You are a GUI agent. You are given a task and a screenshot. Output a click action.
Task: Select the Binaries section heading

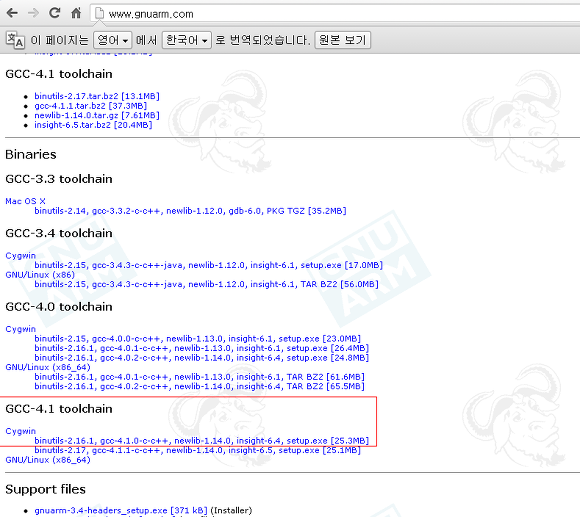pos(31,155)
